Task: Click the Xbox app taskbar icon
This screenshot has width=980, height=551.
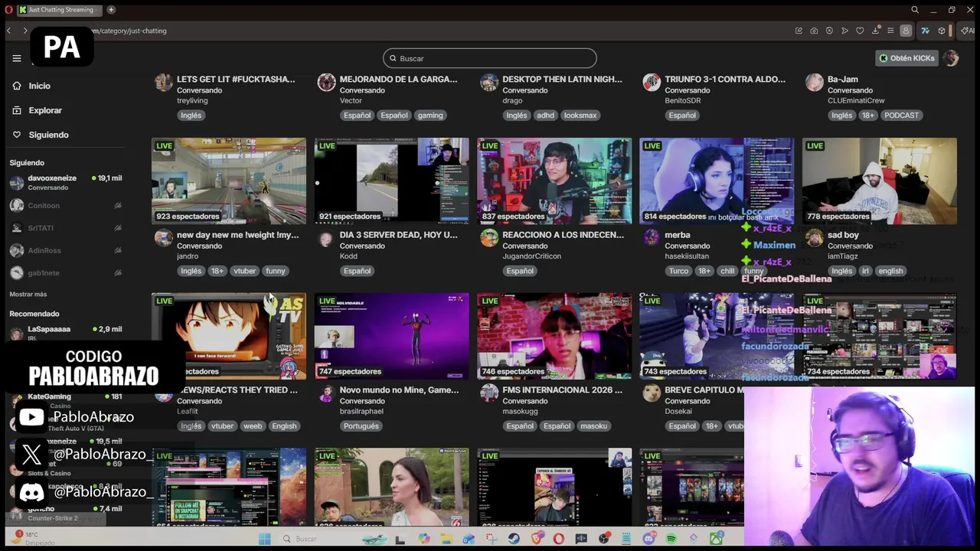Action: [x=717, y=539]
